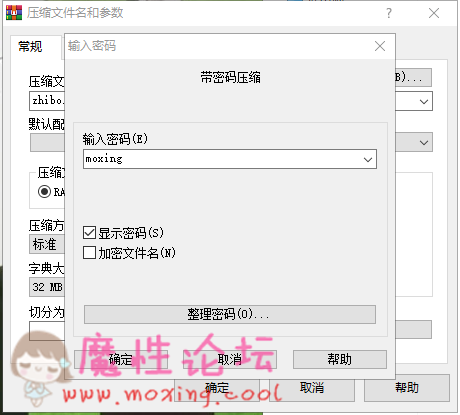Click 取消 in the 输入密码 dialog

(230, 359)
